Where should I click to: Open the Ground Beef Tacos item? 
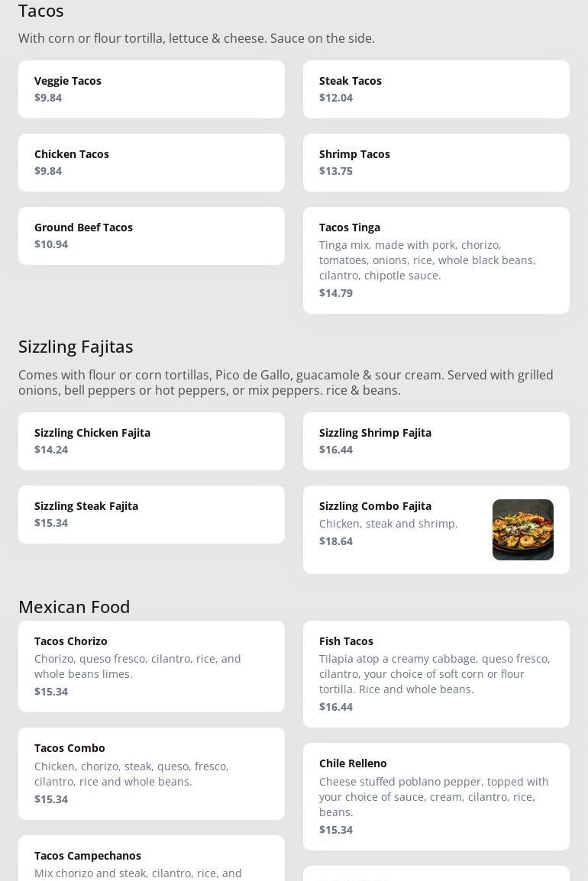click(x=151, y=236)
